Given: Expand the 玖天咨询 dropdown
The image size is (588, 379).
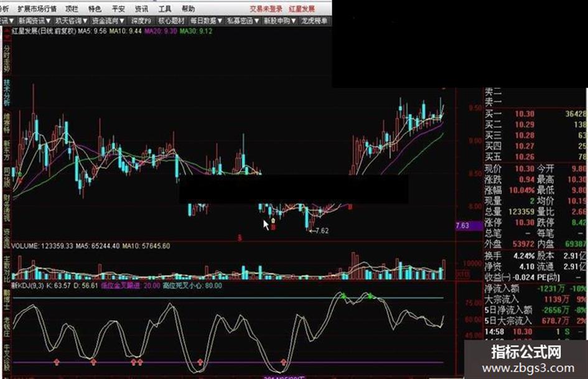Looking at the screenshot, I should 71,21.
